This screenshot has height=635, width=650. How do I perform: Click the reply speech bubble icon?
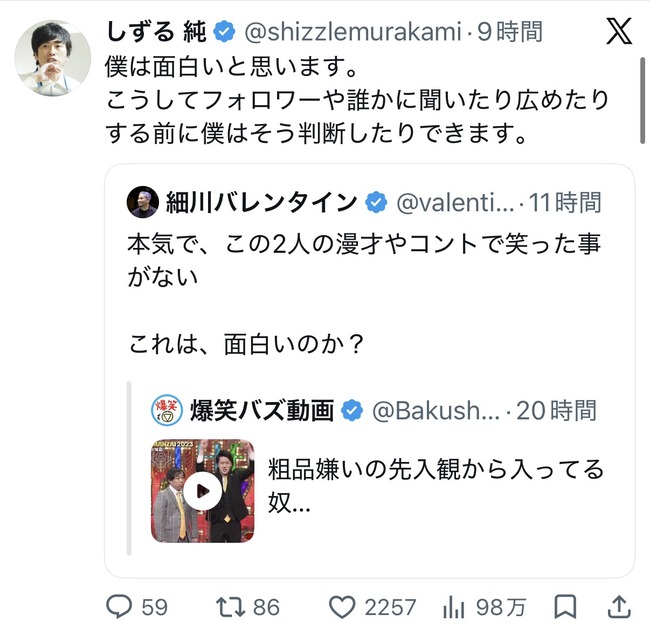[x=119, y=607]
